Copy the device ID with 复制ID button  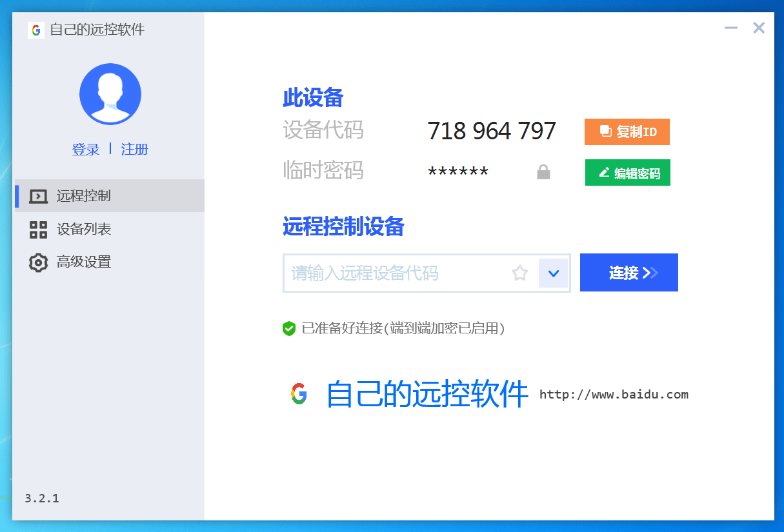pos(627,132)
